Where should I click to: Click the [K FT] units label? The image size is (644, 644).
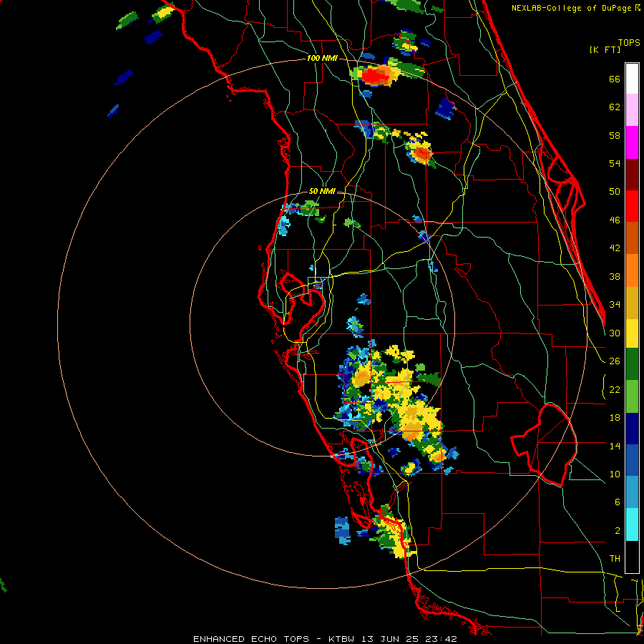tap(605, 49)
